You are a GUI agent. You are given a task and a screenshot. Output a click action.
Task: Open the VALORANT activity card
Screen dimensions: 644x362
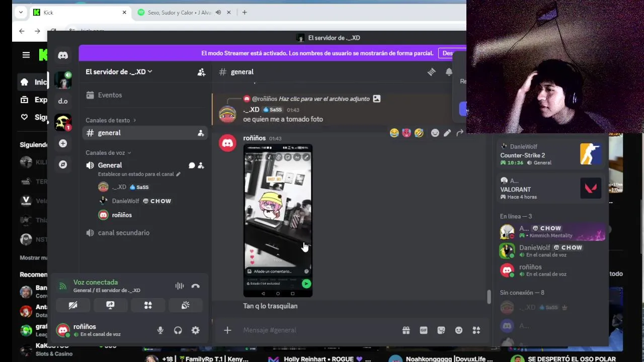[x=551, y=189]
